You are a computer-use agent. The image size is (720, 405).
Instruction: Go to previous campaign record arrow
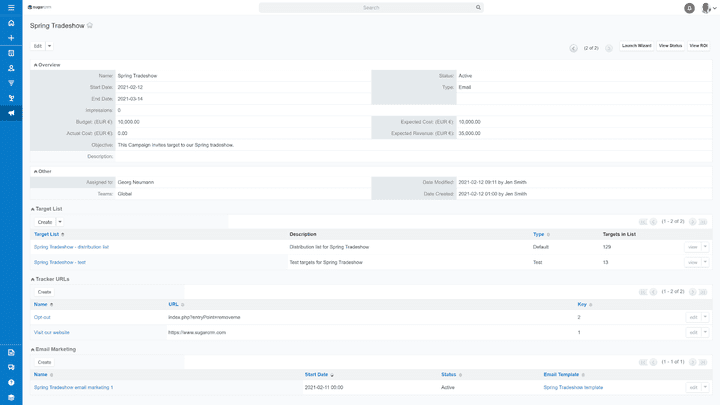coord(573,48)
